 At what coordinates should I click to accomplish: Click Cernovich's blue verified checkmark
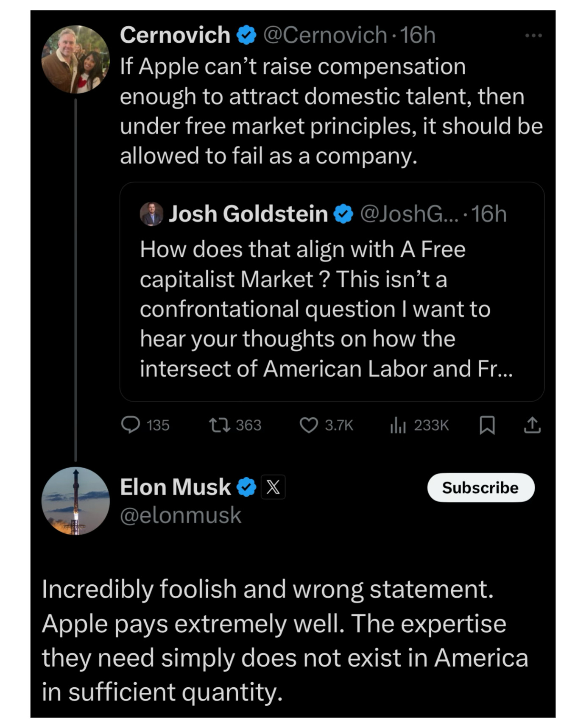(246, 35)
